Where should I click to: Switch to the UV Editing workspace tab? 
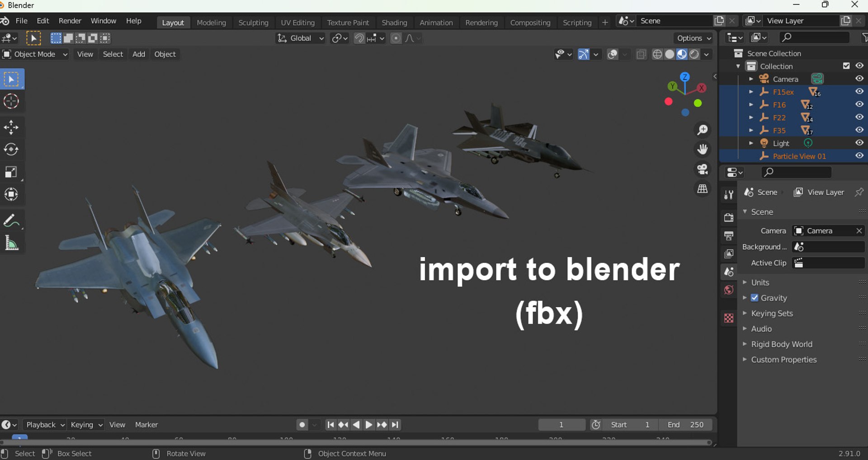tap(297, 23)
